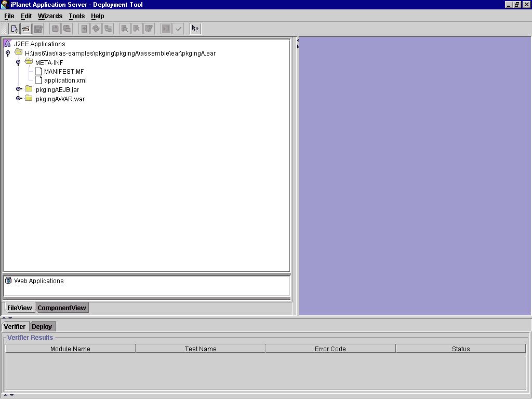This screenshot has width=532, height=399.
Task: Select application.xml in the tree
Action: tap(65, 81)
